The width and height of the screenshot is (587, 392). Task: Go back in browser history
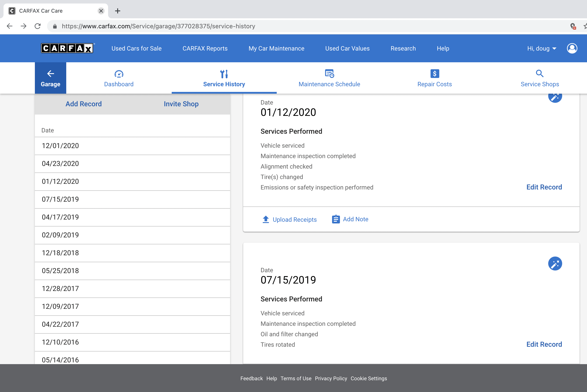coord(10,26)
